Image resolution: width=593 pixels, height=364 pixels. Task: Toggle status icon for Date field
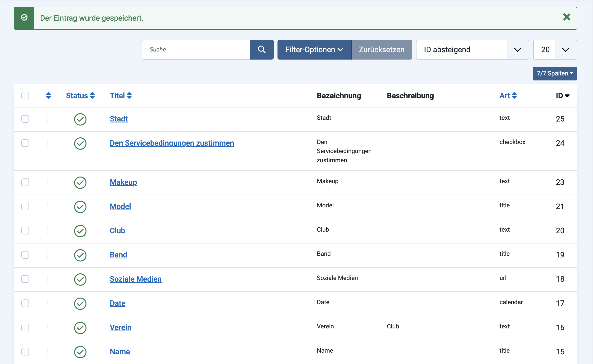click(x=80, y=303)
